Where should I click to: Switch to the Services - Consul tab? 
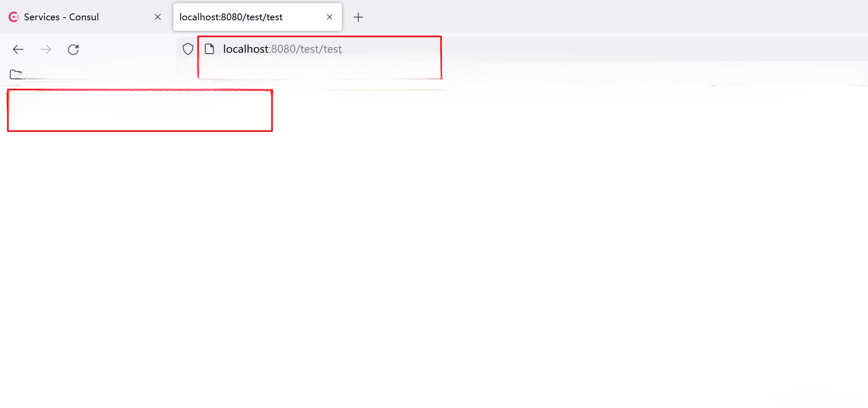click(85, 17)
